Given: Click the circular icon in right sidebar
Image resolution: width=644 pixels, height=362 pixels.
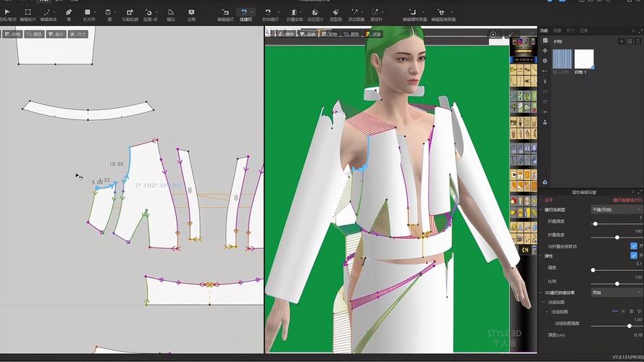Looking at the screenshot, I should tap(545, 61).
